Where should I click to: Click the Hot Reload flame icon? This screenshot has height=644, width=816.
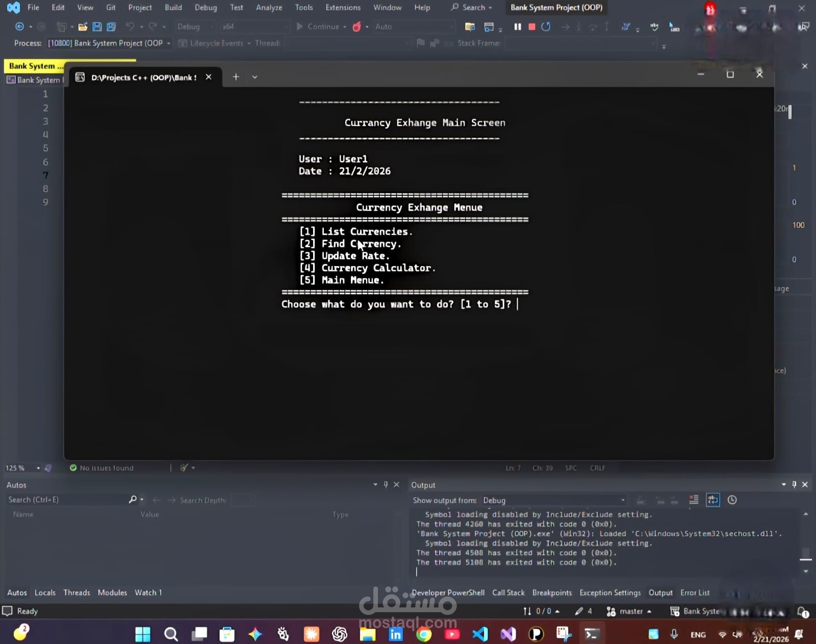(357, 27)
